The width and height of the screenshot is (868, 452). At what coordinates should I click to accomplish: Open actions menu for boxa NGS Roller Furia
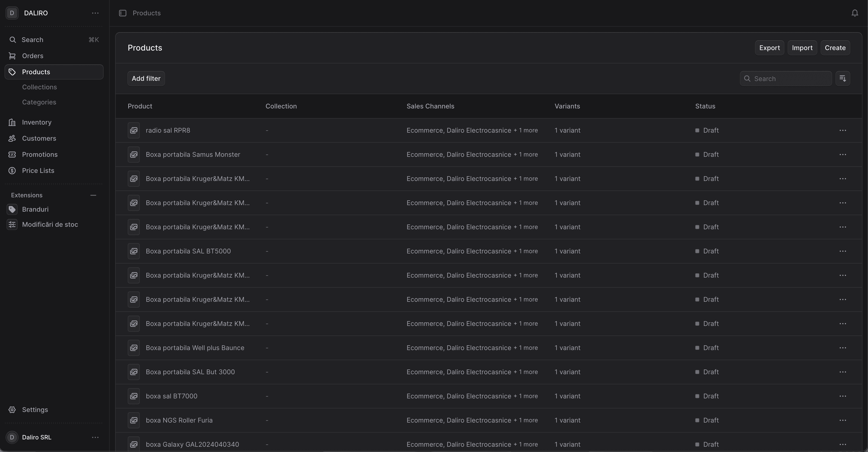tap(842, 420)
